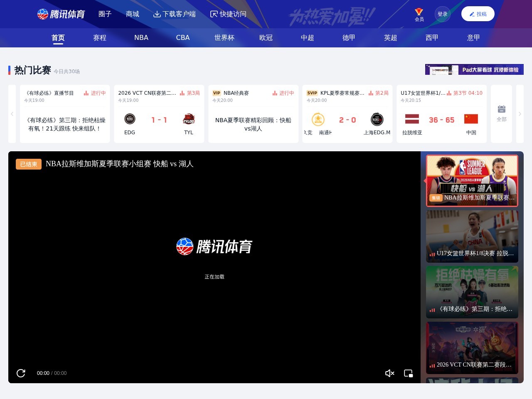
Task: Open 快船 vs 湖人 summer league thumbnail
Action: coord(472,181)
